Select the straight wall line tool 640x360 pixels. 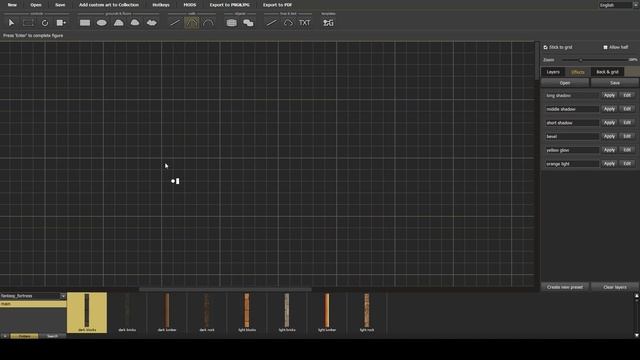point(175,23)
